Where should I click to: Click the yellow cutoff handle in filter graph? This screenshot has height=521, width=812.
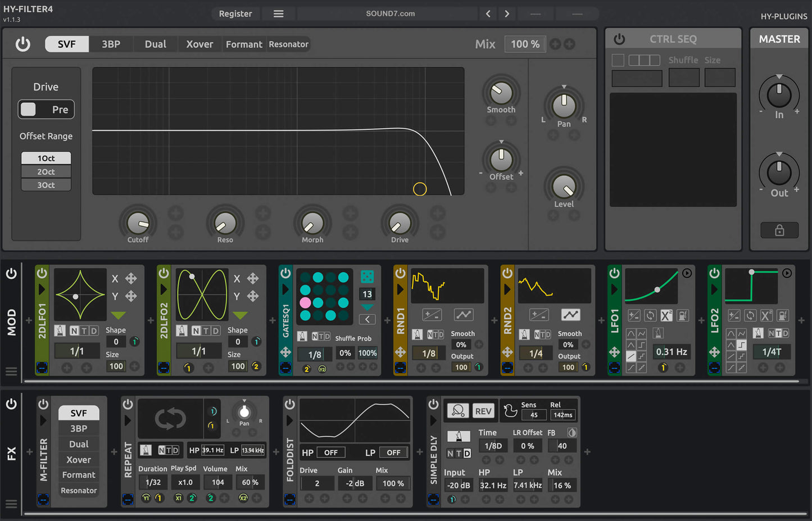click(420, 189)
